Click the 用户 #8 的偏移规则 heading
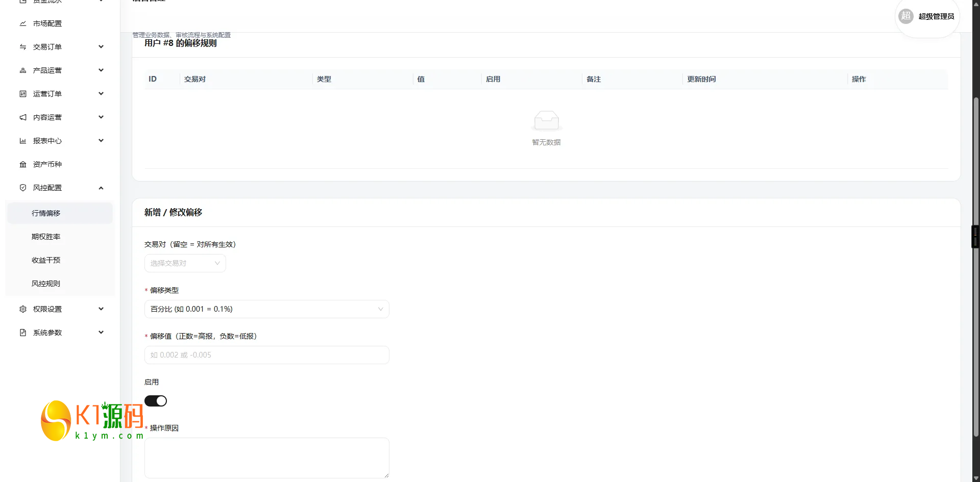 pos(181,43)
